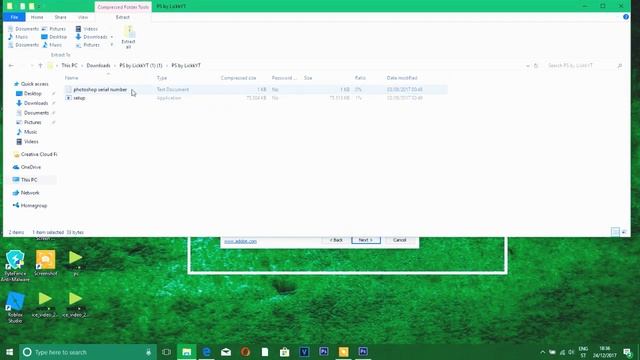Sort files by Type column
The height and width of the screenshot is (360, 640).
click(x=162, y=78)
